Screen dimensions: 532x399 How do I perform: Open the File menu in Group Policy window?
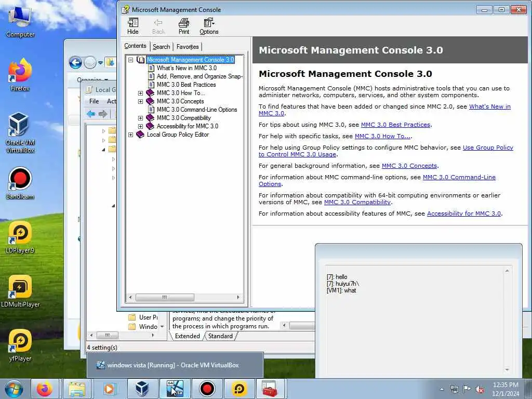pyautogui.click(x=94, y=101)
